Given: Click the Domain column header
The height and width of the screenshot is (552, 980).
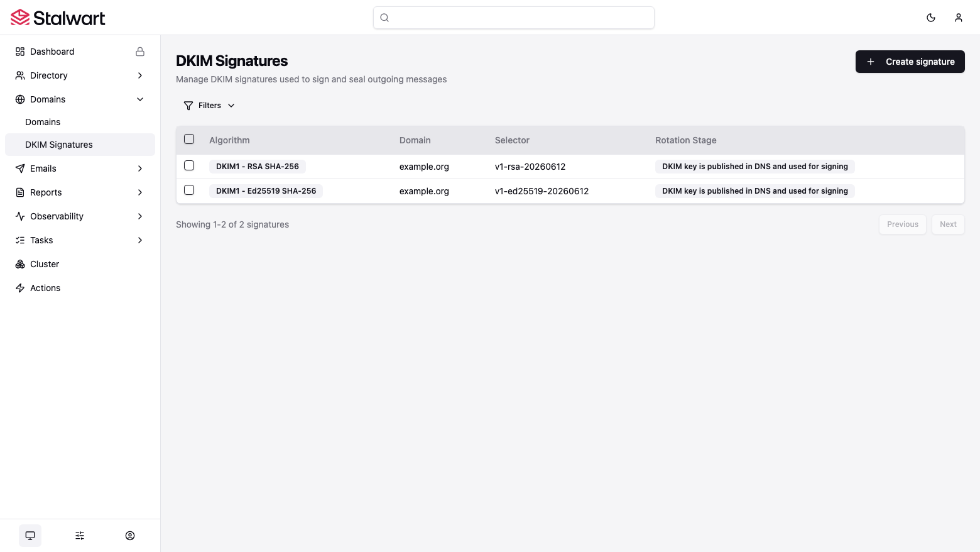Looking at the screenshot, I should tap(415, 140).
